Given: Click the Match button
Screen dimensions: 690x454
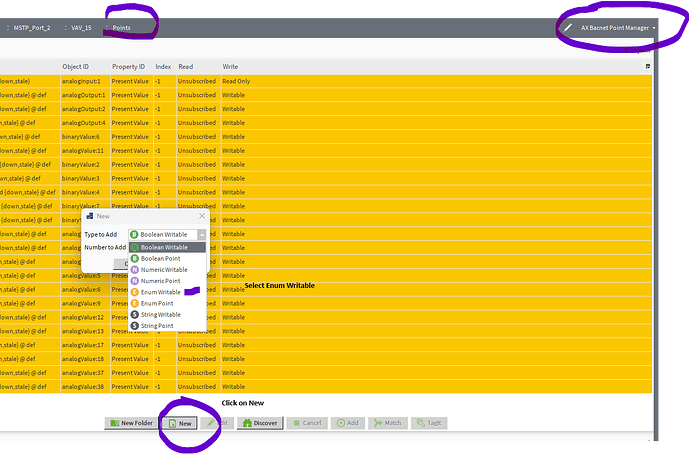Looking at the screenshot, I should (x=388, y=423).
